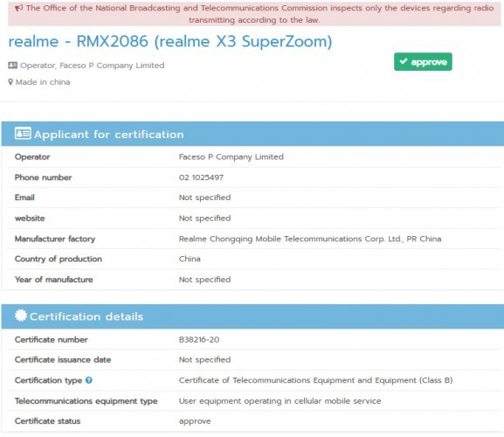Click 'Realme Chongqing Mobile Telecommunications Corp' value

pyautogui.click(x=310, y=239)
